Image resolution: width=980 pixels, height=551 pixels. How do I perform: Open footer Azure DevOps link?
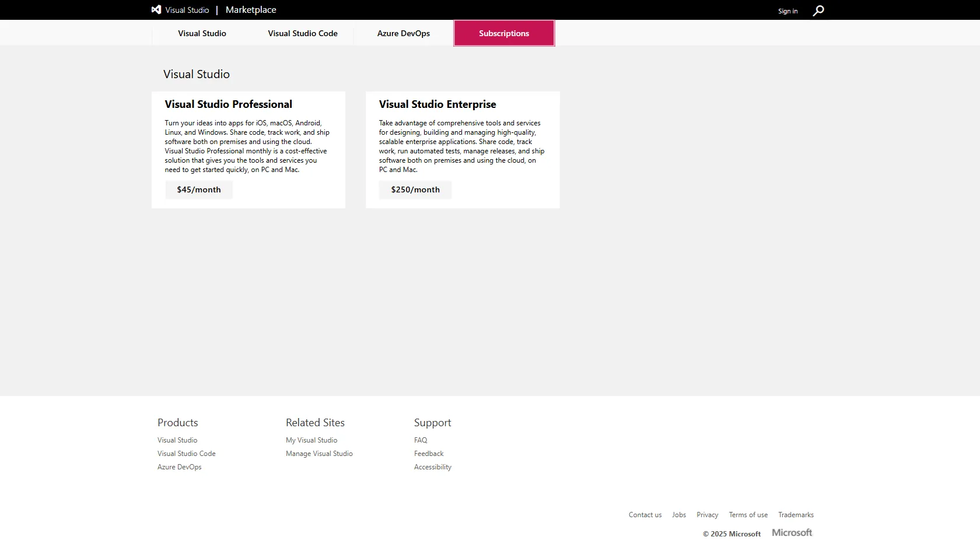[x=180, y=467]
